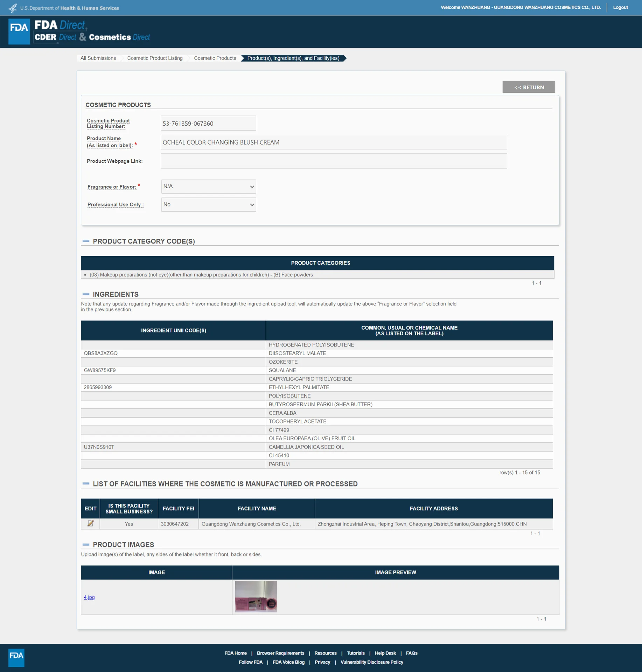The width and height of the screenshot is (642, 672).
Task: Select the HYDROGENATED POLYISOBUTENE ingredient row
Action: [317, 345]
